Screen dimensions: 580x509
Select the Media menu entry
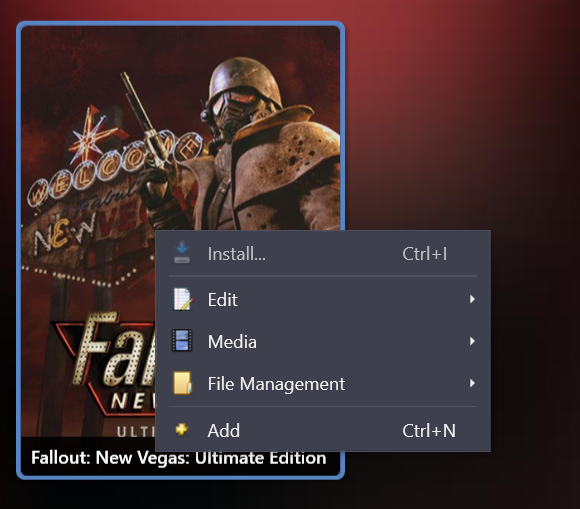pos(323,341)
